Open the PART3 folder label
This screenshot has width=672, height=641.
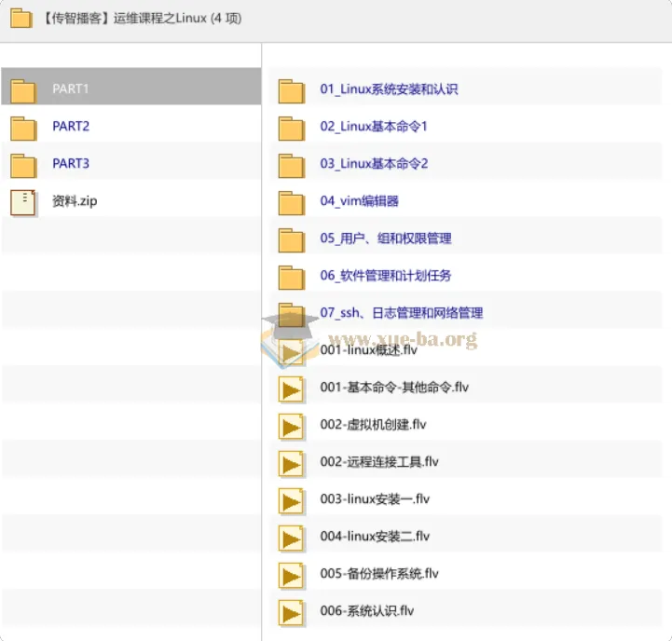71,163
